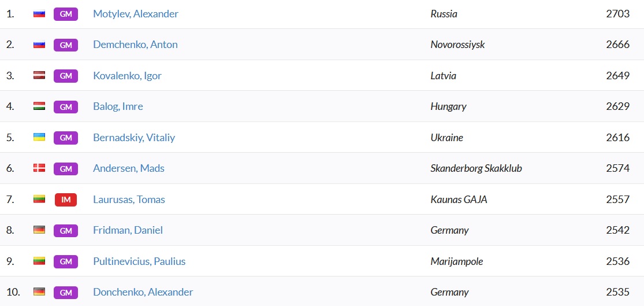Click the red IM badge for Laurusas, Tomas
Image resolution: width=644 pixels, height=306 pixels.
(66, 200)
